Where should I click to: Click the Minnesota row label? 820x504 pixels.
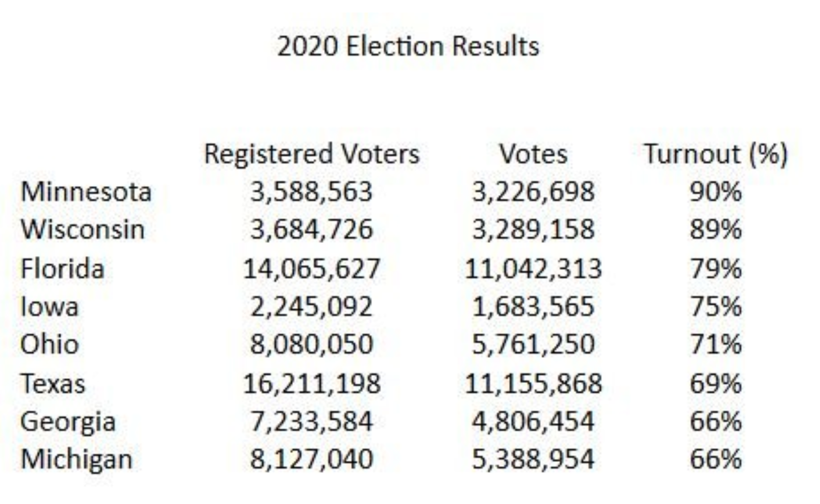coord(86,191)
